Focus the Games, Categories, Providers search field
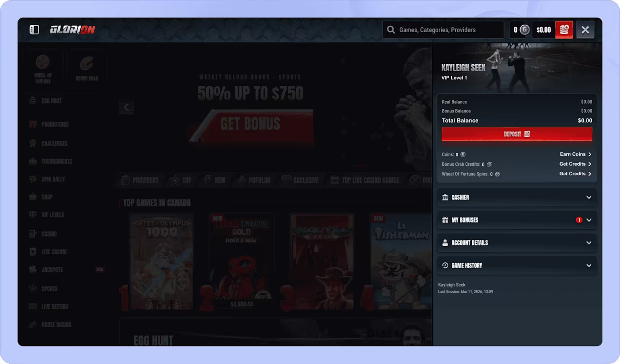This screenshot has width=620, height=364. [x=443, y=30]
